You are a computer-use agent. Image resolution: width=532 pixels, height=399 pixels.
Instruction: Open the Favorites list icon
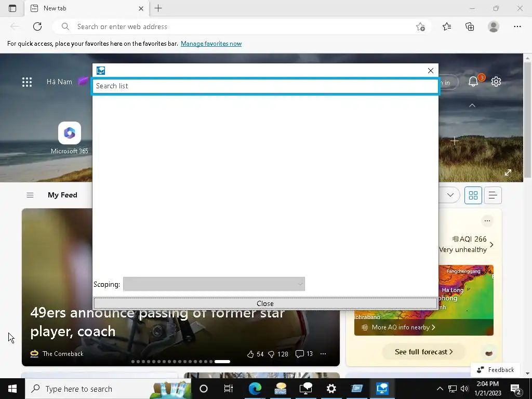[447, 26]
